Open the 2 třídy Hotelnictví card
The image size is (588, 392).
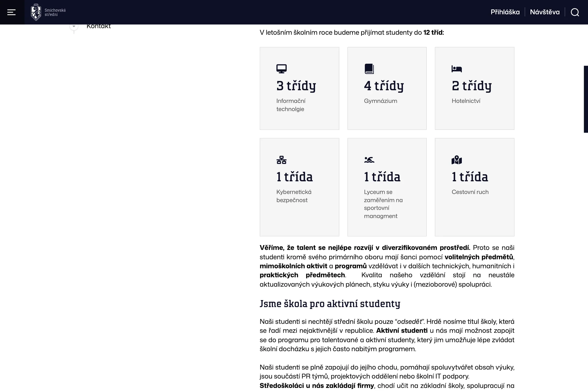475,88
